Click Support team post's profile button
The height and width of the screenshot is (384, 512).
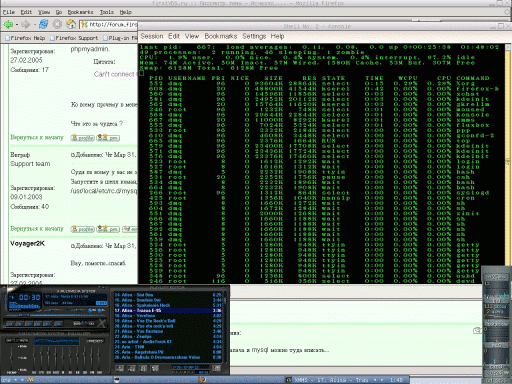pyautogui.click(x=83, y=229)
